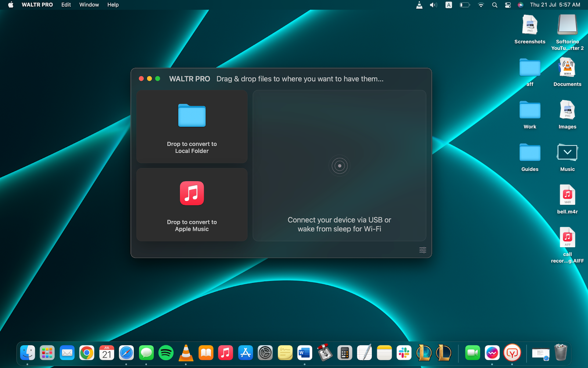Click 'Drop to convert to Local Folder' label
Viewport: 588px width, 368px height.
coord(192,148)
